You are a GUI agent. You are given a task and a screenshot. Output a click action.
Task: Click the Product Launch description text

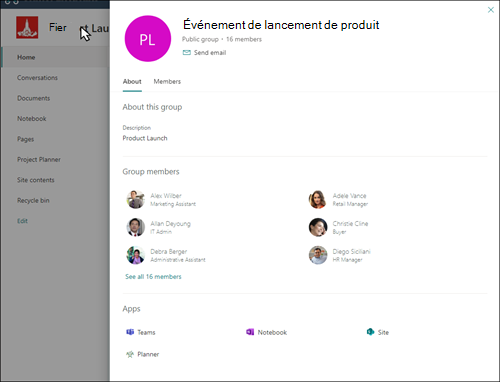(145, 138)
